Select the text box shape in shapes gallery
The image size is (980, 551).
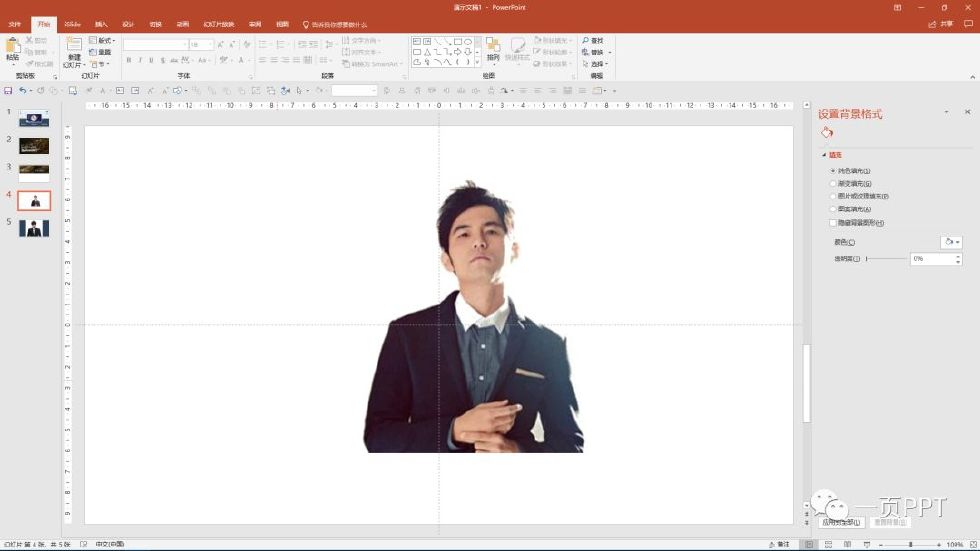tap(417, 41)
